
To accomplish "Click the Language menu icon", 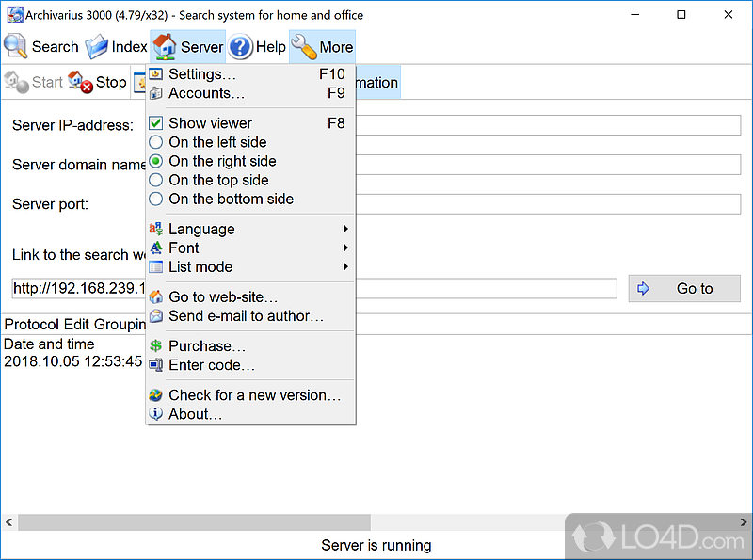I will (155, 229).
